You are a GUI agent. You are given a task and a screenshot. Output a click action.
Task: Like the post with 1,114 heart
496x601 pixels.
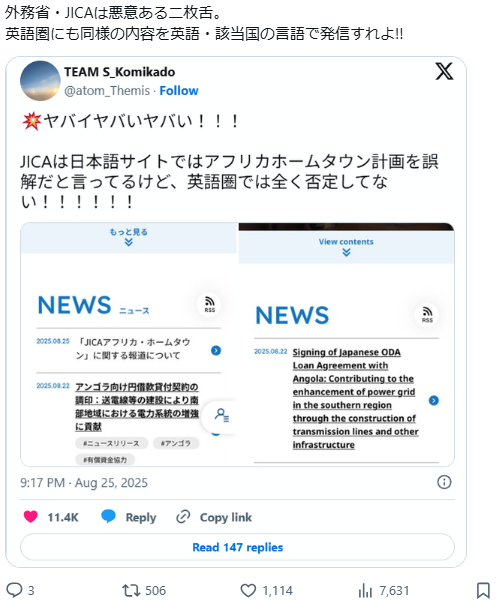[x=248, y=590]
